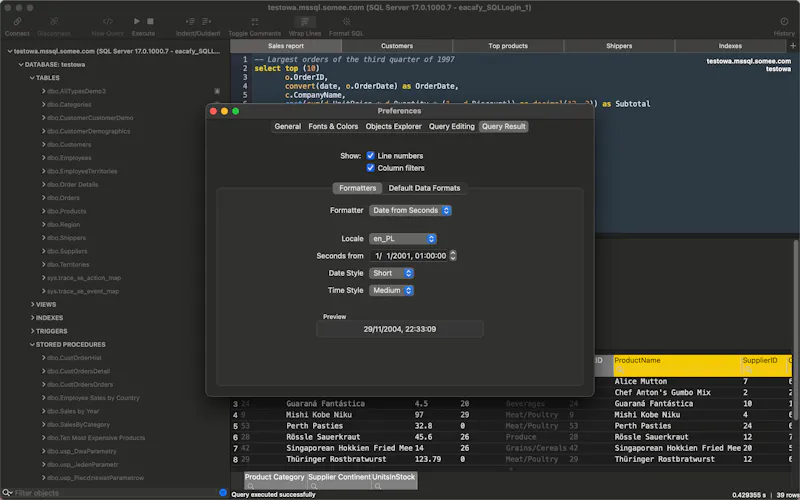Open the Locale en_PL dropdown

pos(403,239)
